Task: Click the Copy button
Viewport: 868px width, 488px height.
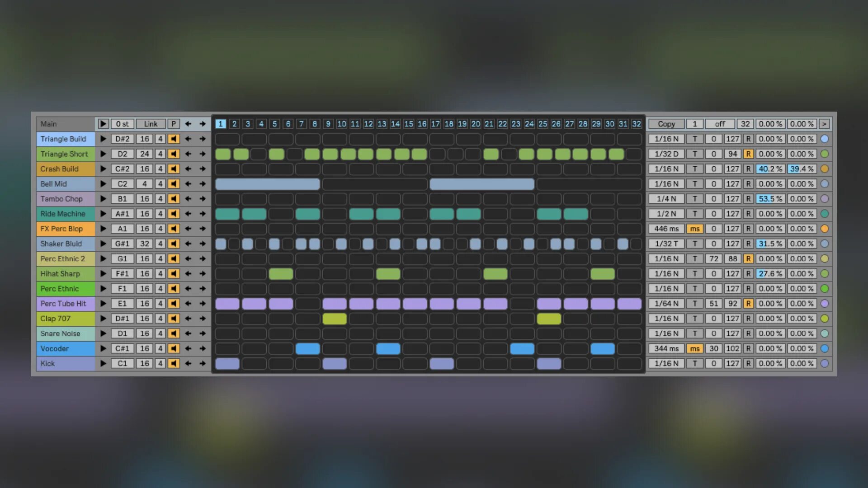Action: (x=666, y=124)
